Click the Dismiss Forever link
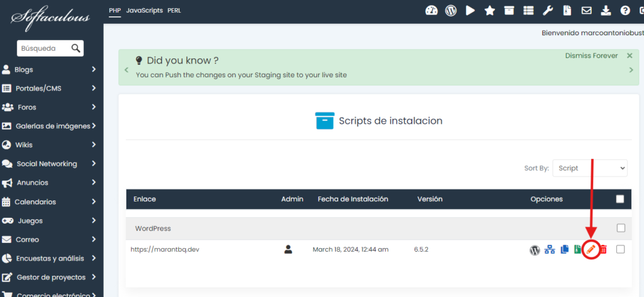 (591, 56)
